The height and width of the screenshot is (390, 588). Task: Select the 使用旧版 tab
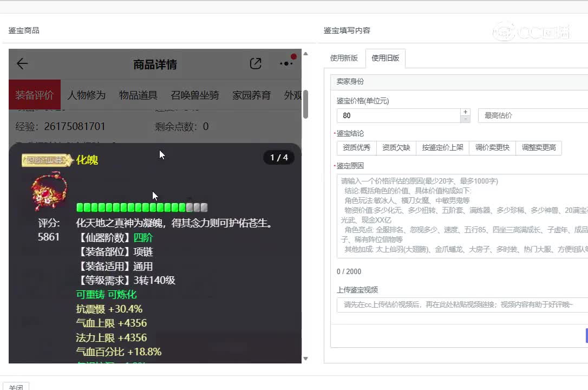coord(385,58)
